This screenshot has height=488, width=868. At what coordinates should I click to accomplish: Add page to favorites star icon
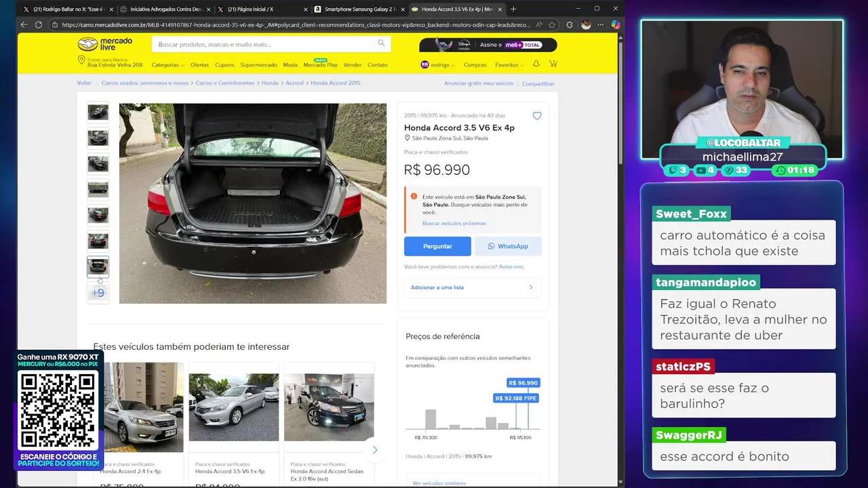(x=552, y=24)
